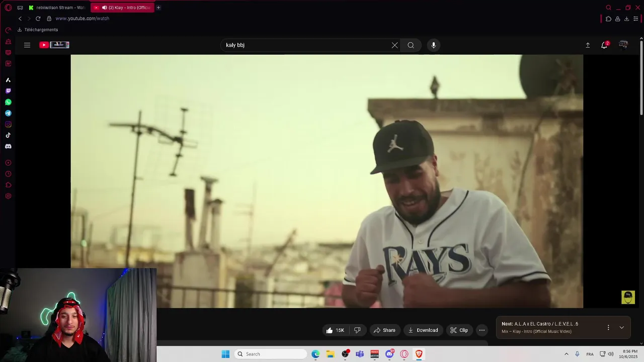Submit the YouTube search with magnifier button

(411, 45)
